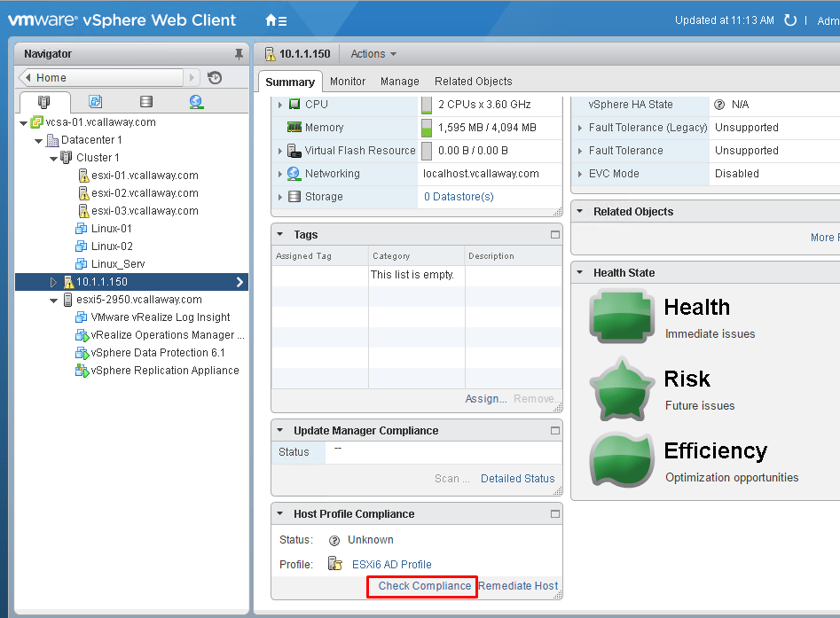Click the Linux_Serv VM icon
The height and width of the screenshot is (618, 840).
point(82,264)
